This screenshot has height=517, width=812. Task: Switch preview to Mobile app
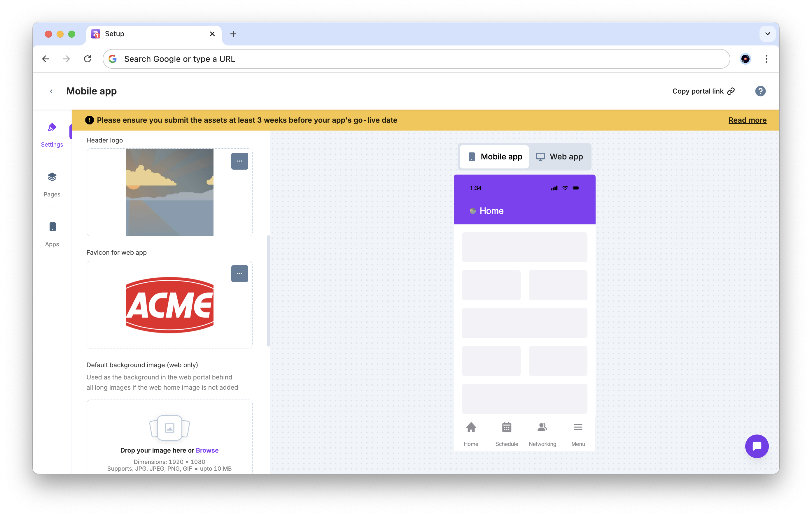click(x=494, y=157)
